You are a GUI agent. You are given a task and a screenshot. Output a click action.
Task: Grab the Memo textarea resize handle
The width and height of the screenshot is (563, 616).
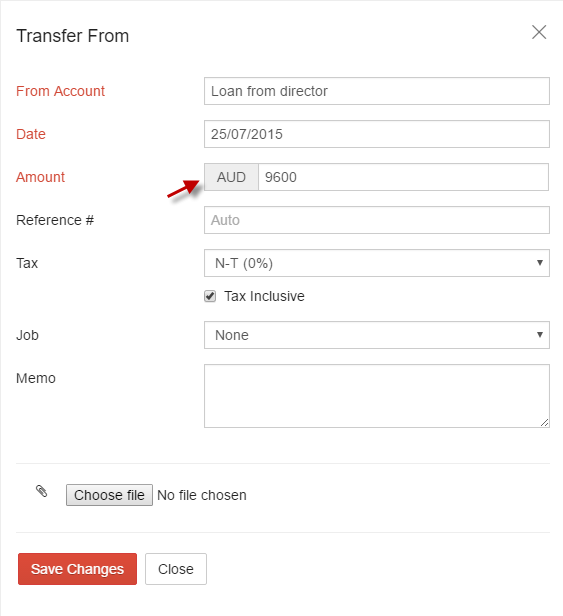click(545, 423)
